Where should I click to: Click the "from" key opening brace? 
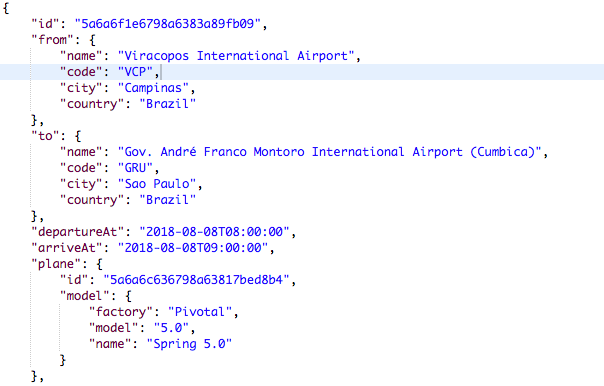(92, 40)
